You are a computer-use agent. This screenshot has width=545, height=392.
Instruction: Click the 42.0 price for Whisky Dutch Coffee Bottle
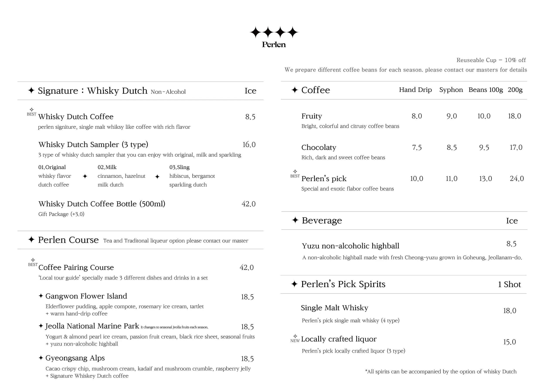click(249, 204)
